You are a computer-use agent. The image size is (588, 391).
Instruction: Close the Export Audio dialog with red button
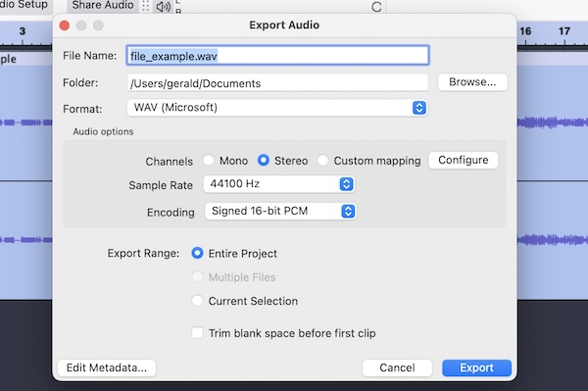(65, 25)
